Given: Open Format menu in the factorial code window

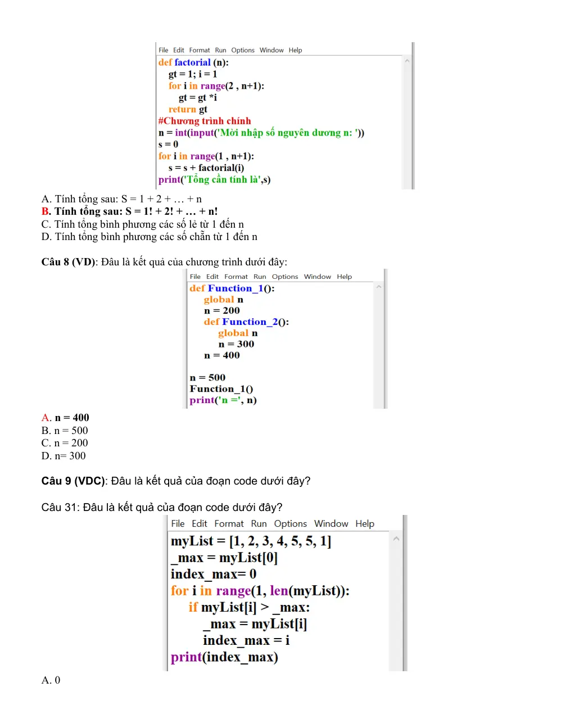Looking at the screenshot, I should pos(200,50).
